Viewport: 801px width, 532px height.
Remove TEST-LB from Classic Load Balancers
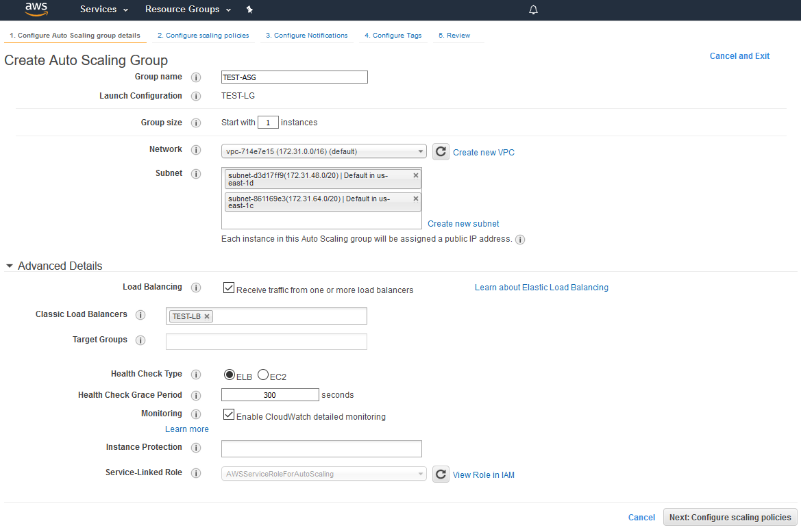tap(207, 316)
